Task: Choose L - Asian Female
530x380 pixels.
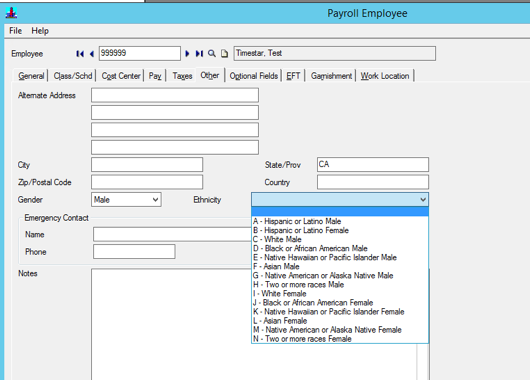Action: click(x=340, y=320)
